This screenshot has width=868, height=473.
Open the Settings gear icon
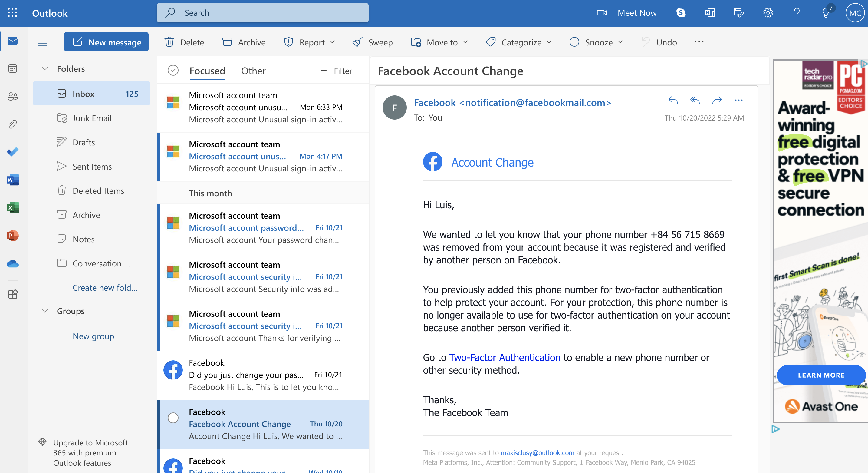tap(768, 13)
